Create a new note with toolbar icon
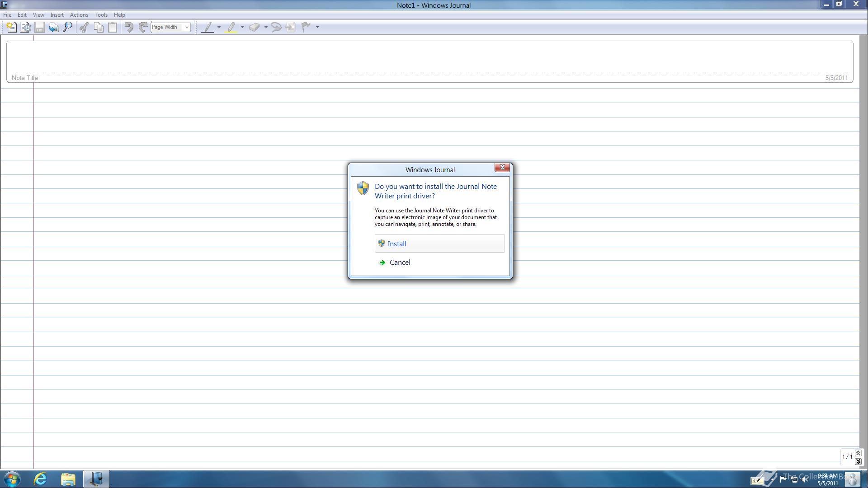868x488 pixels. click(x=11, y=27)
